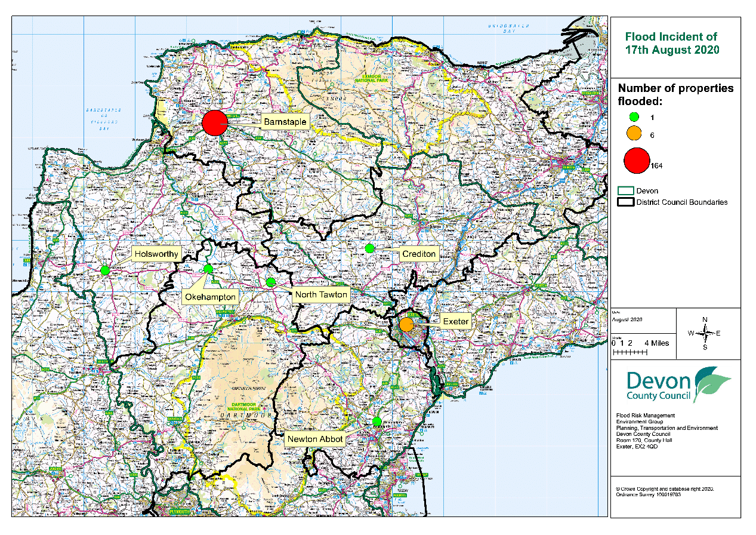Click the Exeter place name label

click(456, 321)
